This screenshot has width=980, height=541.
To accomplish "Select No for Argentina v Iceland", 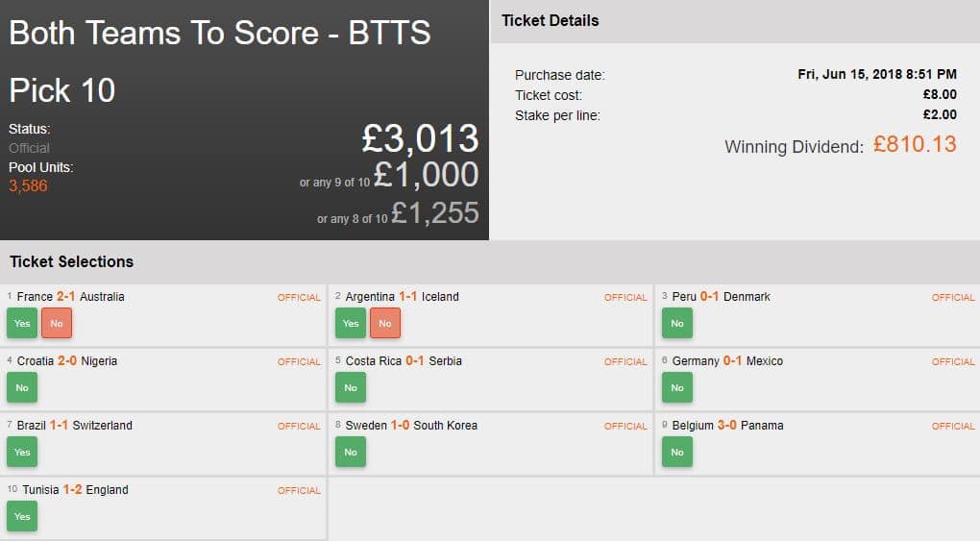I will 385,324.
